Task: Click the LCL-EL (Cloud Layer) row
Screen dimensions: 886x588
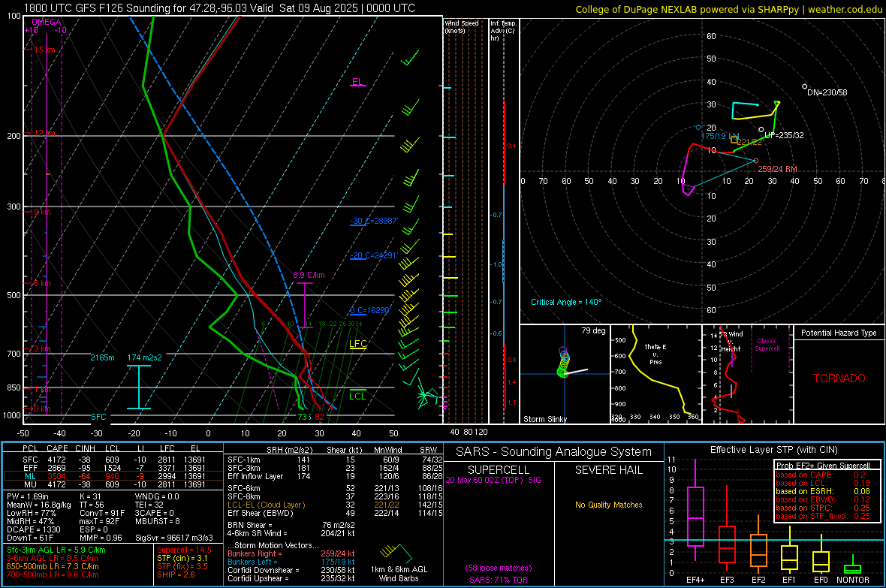Action: point(335,505)
